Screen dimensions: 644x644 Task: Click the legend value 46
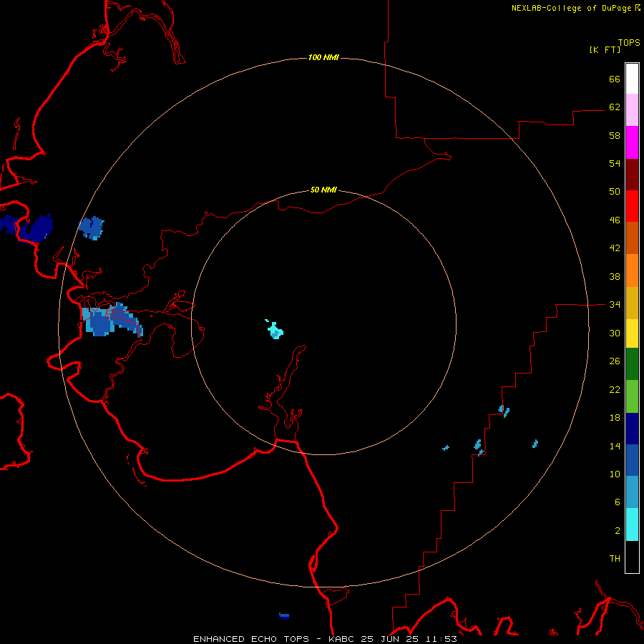pyautogui.click(x=615, y=220)
